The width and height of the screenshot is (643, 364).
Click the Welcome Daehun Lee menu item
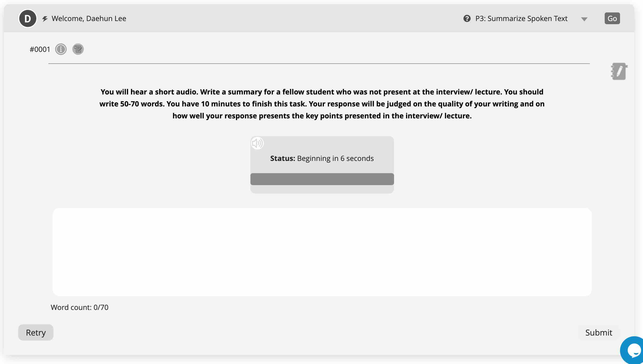pos(89,18)
